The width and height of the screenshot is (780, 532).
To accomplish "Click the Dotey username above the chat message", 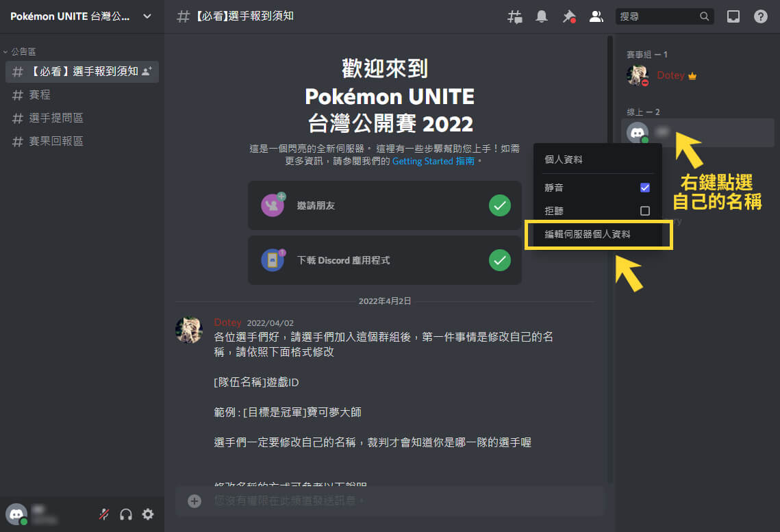I will pyautogui.click(x=228, y=322).
